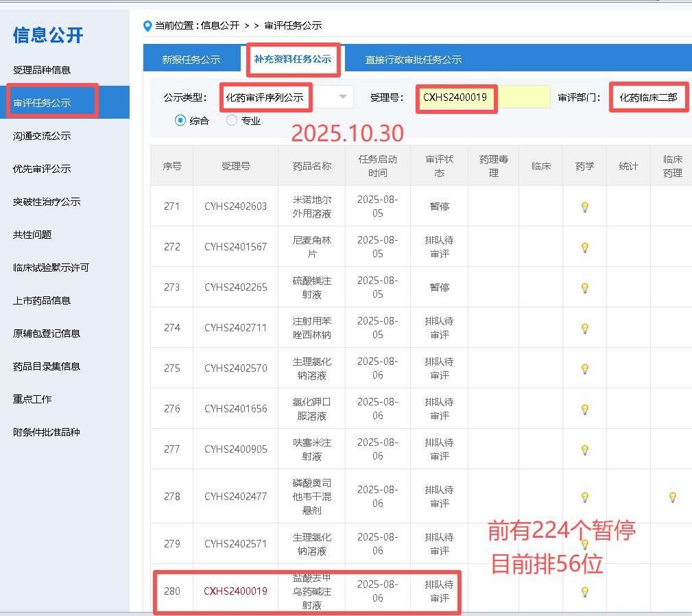Click cell CYHS2402571
Viewport: 692px width, 616px height.
pyautogui.click(x=236, y=544)
